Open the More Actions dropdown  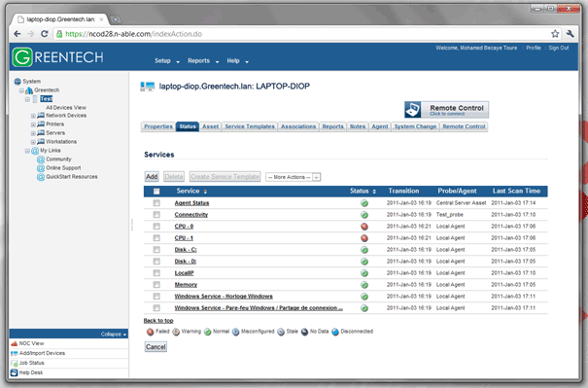(x=293, y=177)
